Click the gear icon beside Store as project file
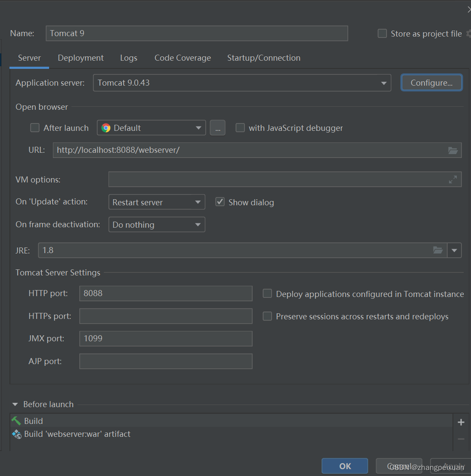 point(468,34)
